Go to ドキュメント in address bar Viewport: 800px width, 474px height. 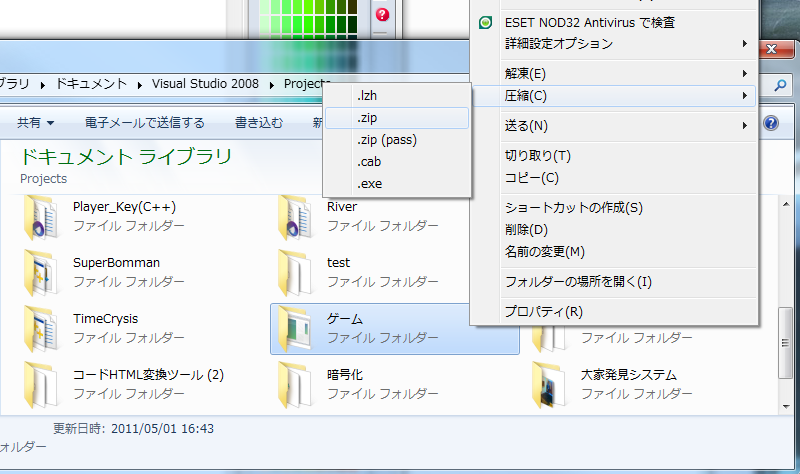click(91, 84)
